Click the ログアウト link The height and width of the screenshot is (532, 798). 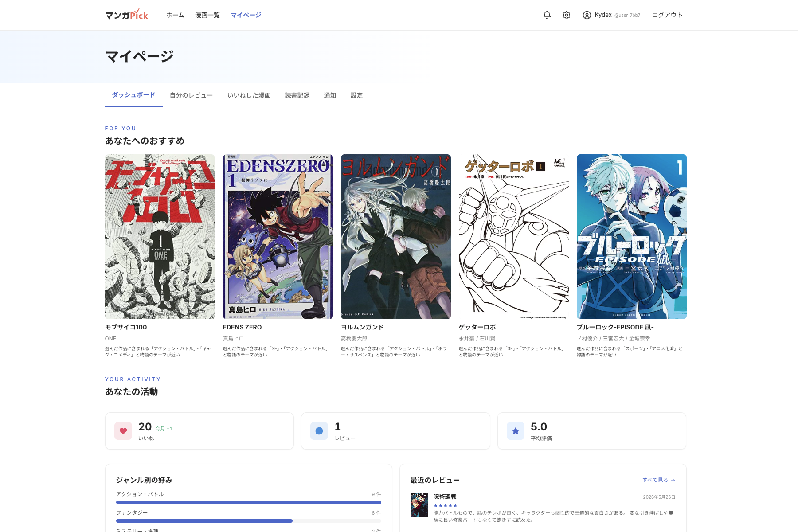(667, 15)
